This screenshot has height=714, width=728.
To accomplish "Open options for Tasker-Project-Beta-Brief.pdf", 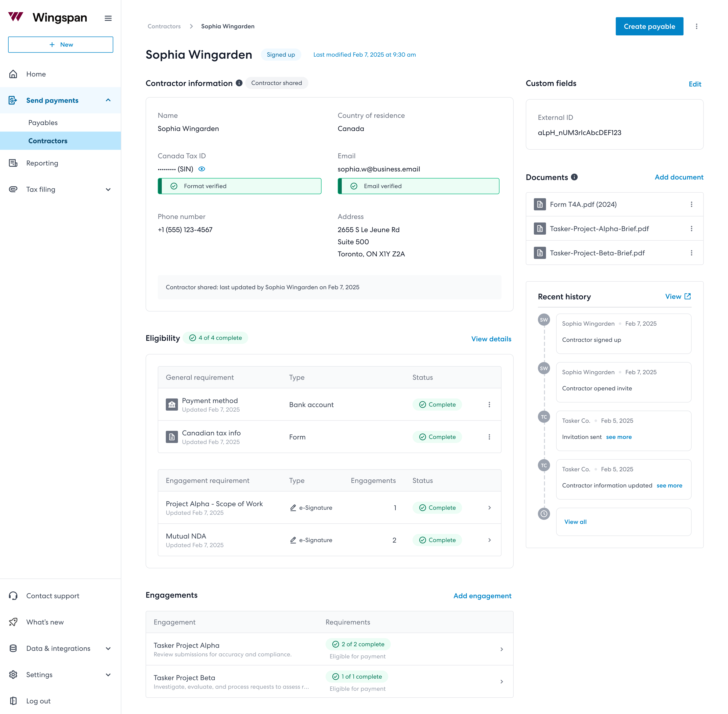I will pos(691,253).
